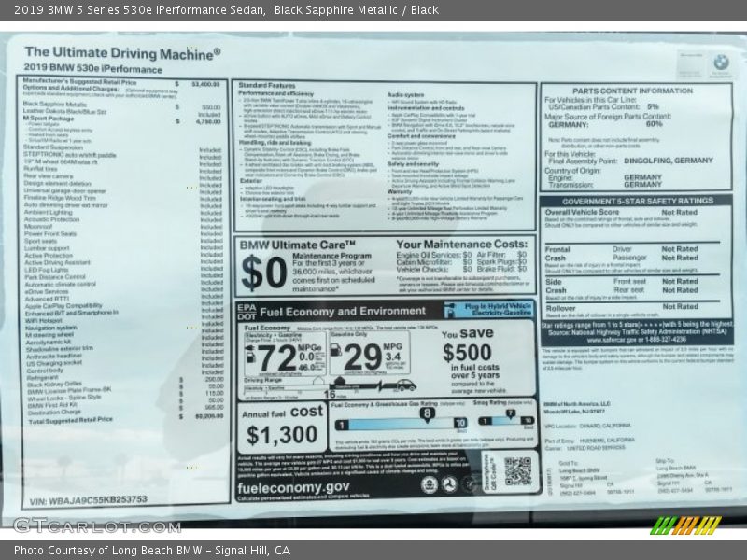Click 'The Ultimate Driving Machine' heading
747x560 pixels.
tap(122, 53)
